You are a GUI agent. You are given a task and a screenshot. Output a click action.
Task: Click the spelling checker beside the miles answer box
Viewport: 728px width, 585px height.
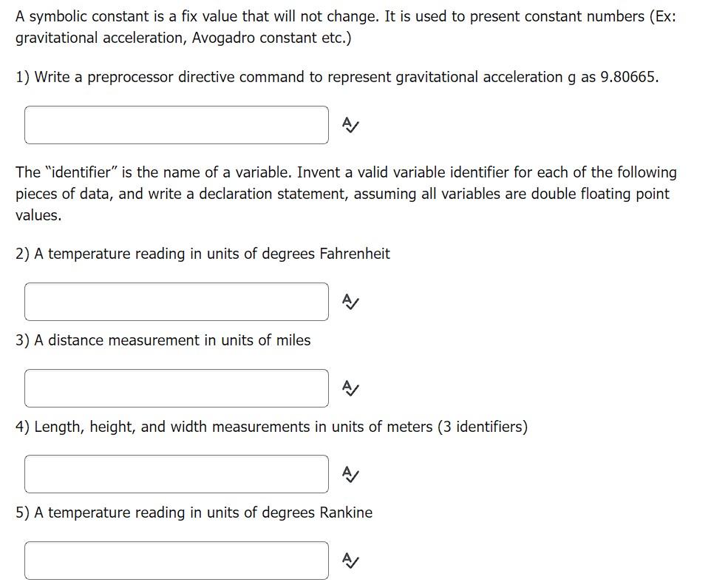350,388
